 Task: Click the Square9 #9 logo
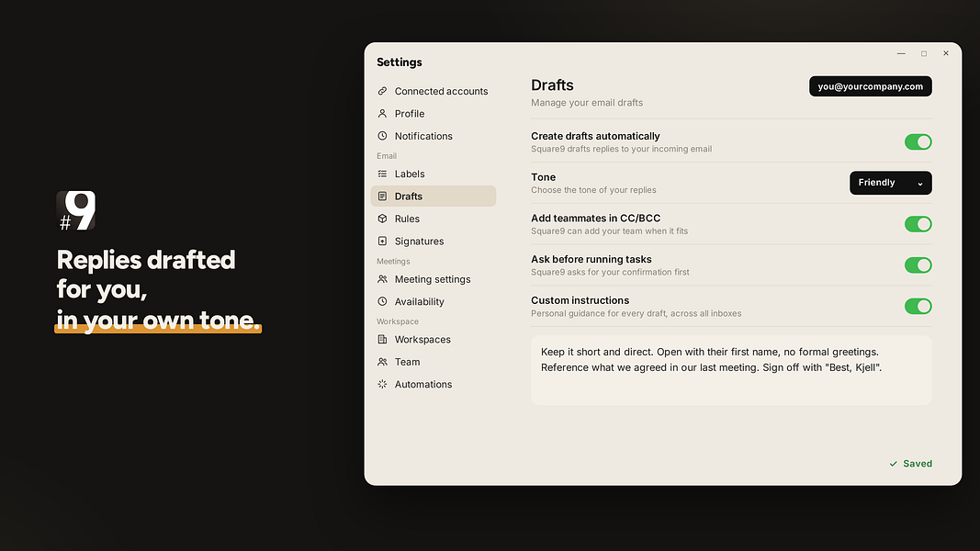pos(76,210)
